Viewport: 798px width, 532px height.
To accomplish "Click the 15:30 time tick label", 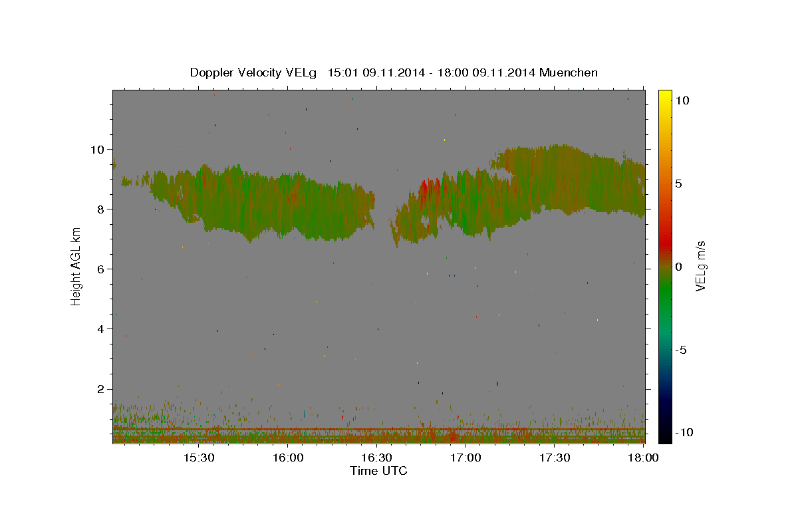I will 198,458.
